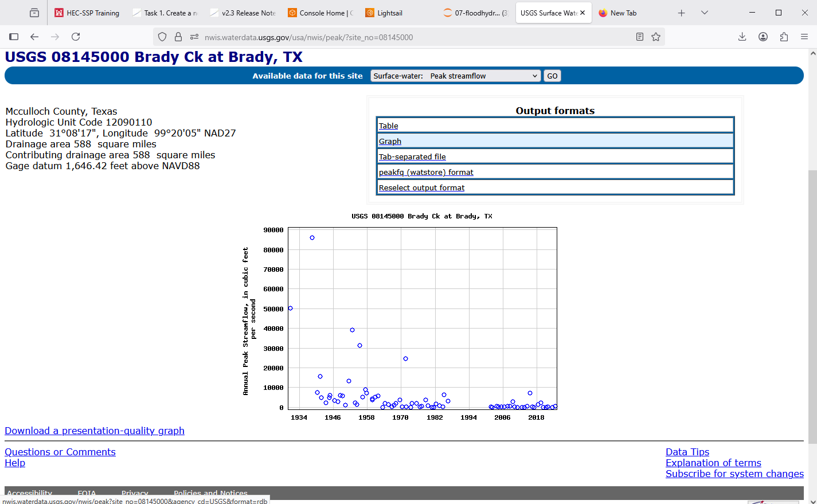Open the downloads panel icon

(x=742, y=37)
